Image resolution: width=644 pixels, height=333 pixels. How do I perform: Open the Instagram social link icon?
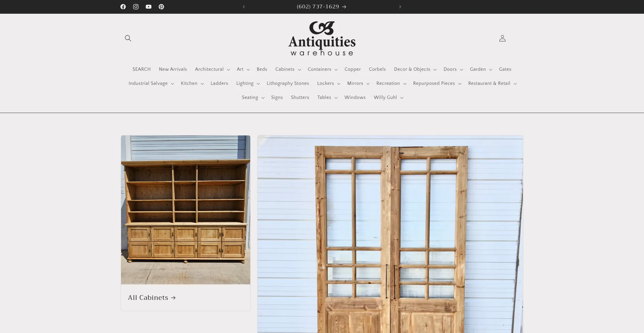[x=136, y=7]
